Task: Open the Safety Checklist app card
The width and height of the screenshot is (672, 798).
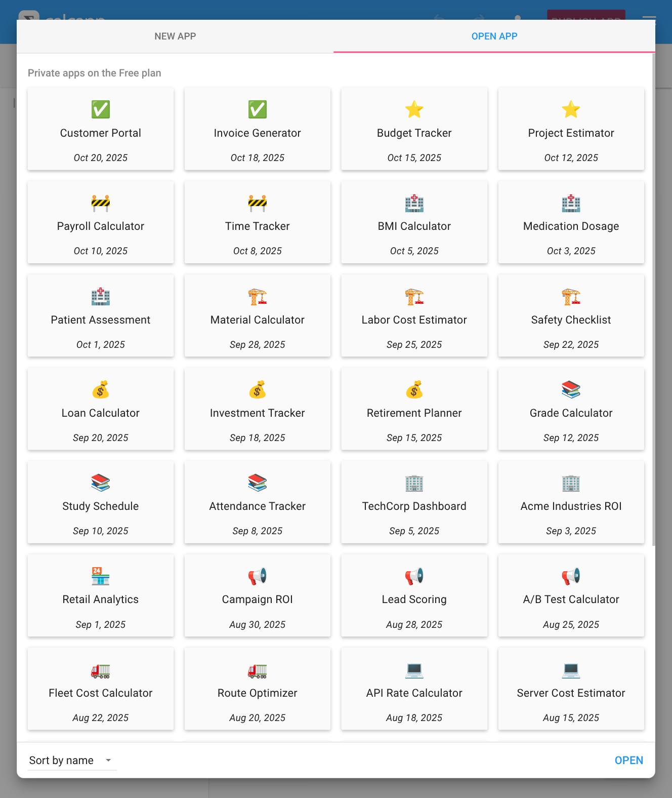Action: tap(571, 315)
